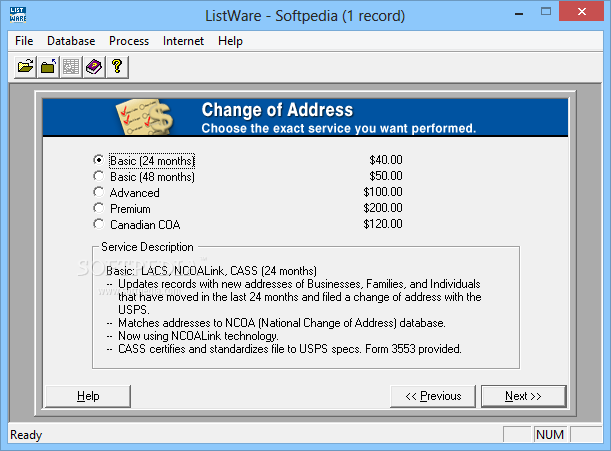Click 'Matches addresses to NCOA' line
The height and width of the screenshot is (451, 611).
pos(282,323)
